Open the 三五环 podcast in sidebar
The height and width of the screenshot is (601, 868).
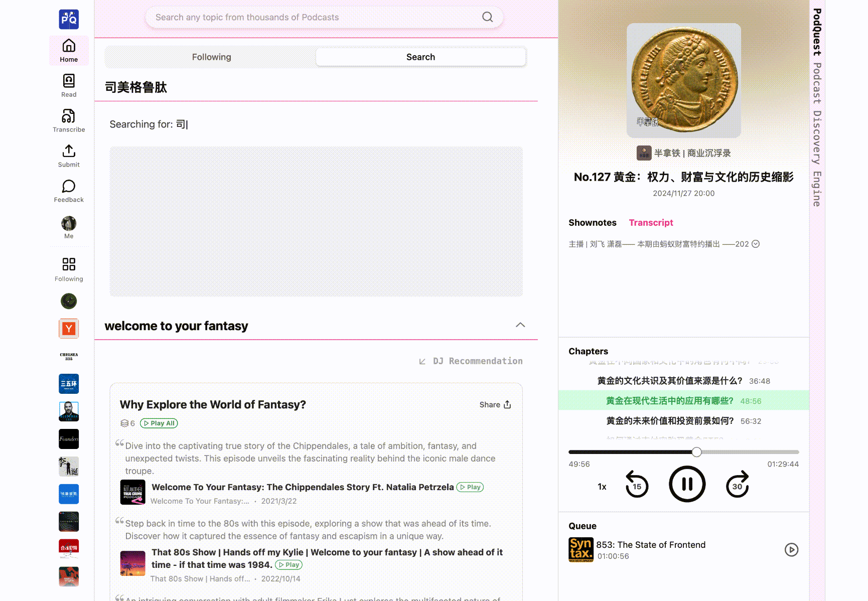click(x=69, y=384)
